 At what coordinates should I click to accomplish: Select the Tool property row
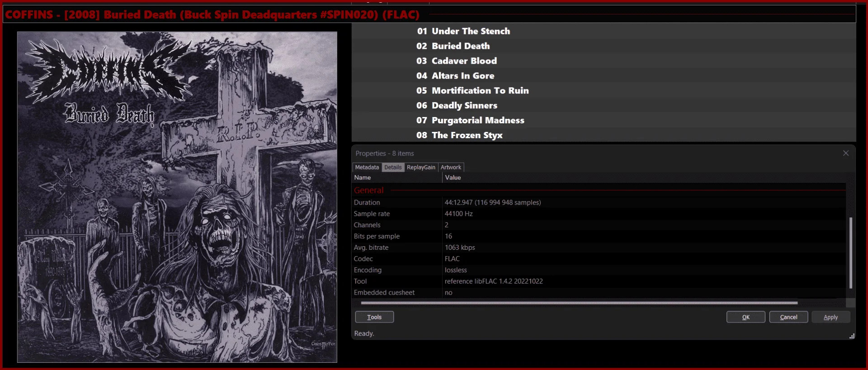[x=599, y=281]
